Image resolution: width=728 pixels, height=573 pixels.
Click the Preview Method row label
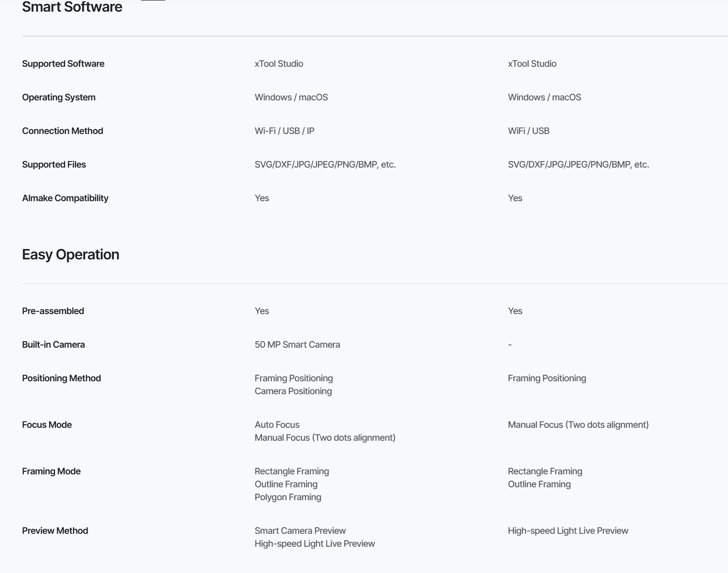click(55, 531)
